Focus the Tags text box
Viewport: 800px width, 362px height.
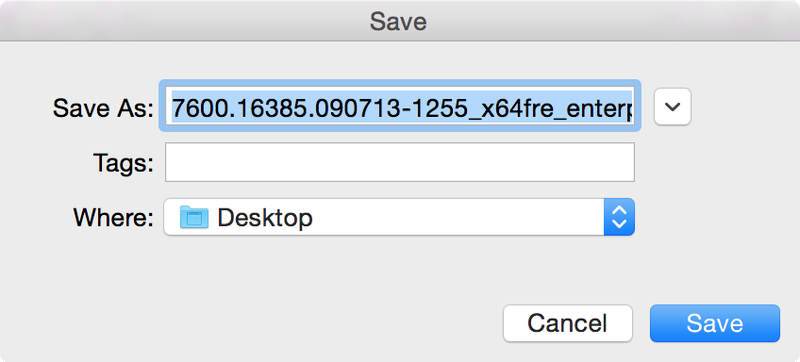click(x=399, y=162)
